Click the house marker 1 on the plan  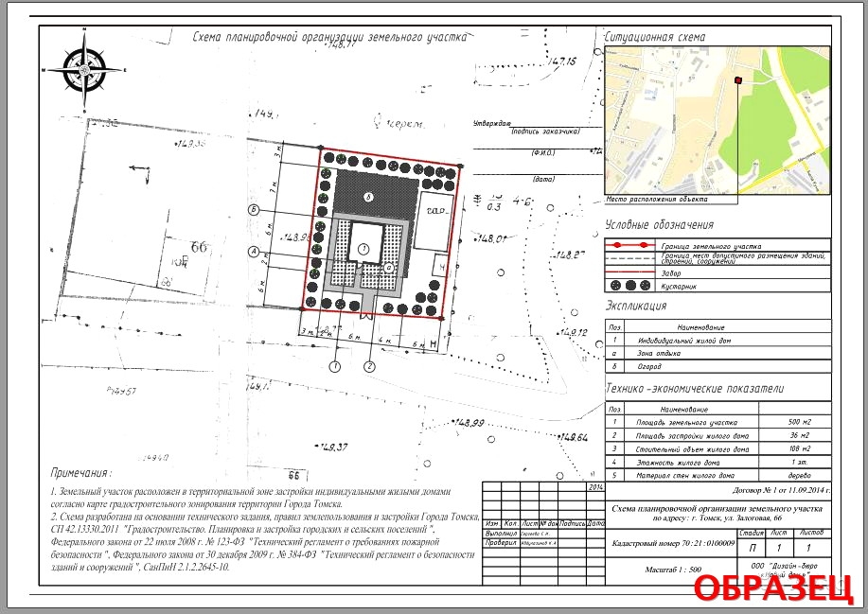click(x=364, y=248)
